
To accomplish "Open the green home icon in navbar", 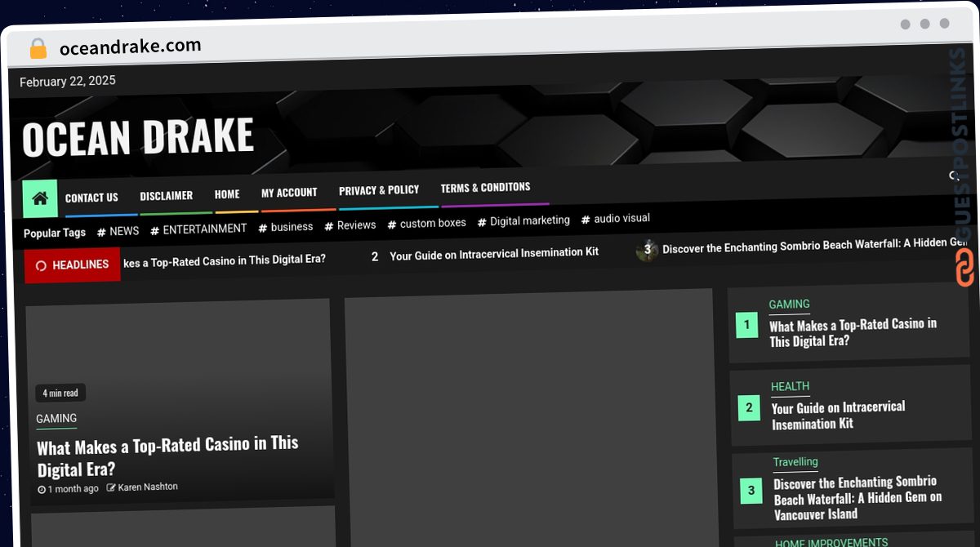I will (40, 198).
